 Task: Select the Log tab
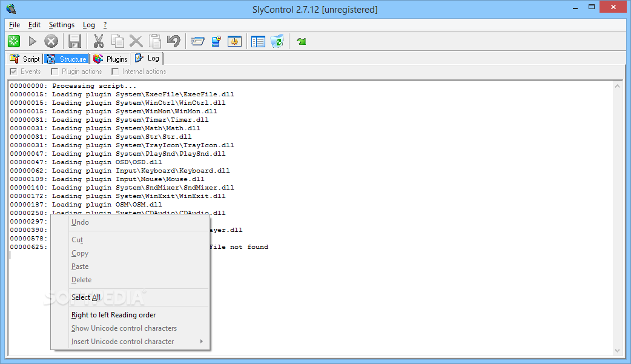click(147, 58)
